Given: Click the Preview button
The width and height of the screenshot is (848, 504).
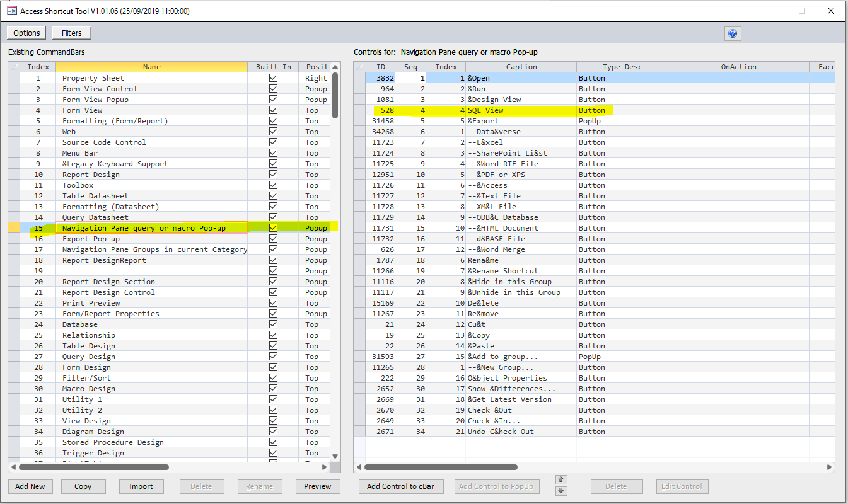Looking at the screenshot, I should 318,486.
